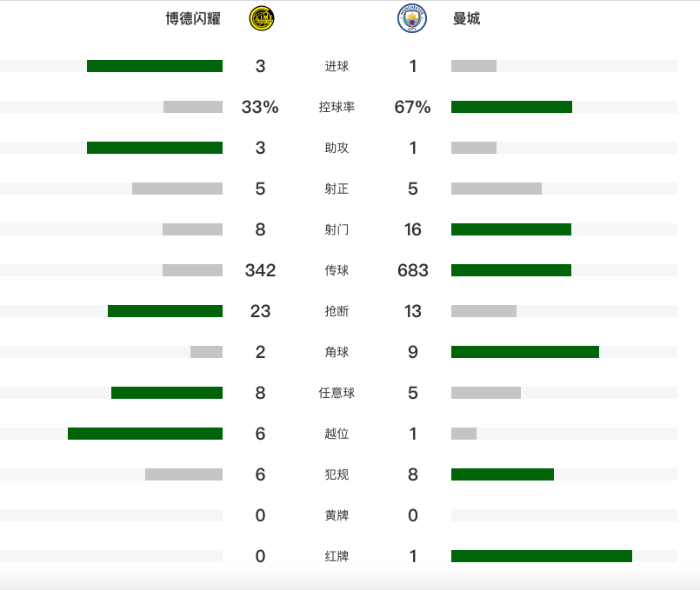Image resolution: width=700 pixels, height=590 pixels.
Task: Click the Bodø/Glimt yellow team crest
Action: pyautogui.click(x=261, y=18)
